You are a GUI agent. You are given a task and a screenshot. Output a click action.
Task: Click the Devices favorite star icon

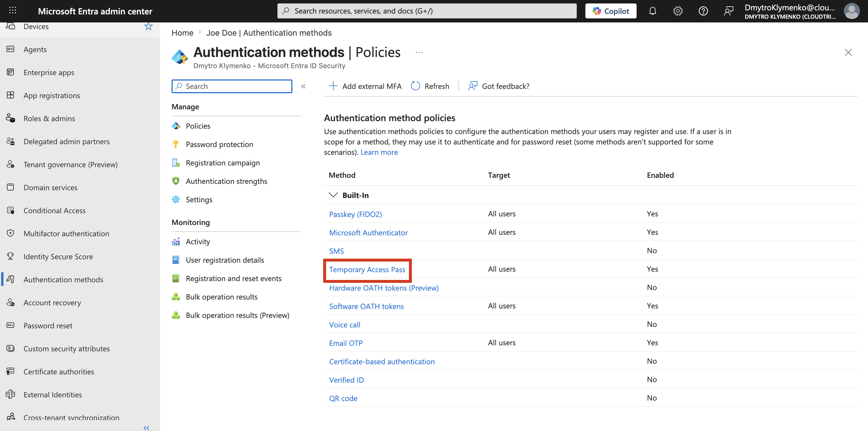pyautogui.click(x=148, y=26)
